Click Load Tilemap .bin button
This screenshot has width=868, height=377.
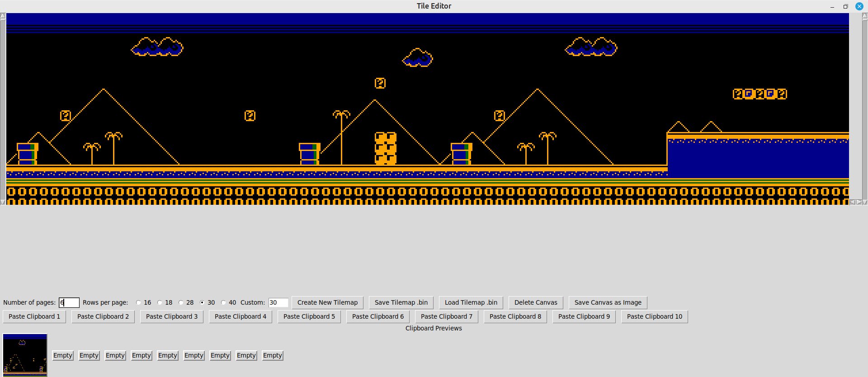click(471, 302)
